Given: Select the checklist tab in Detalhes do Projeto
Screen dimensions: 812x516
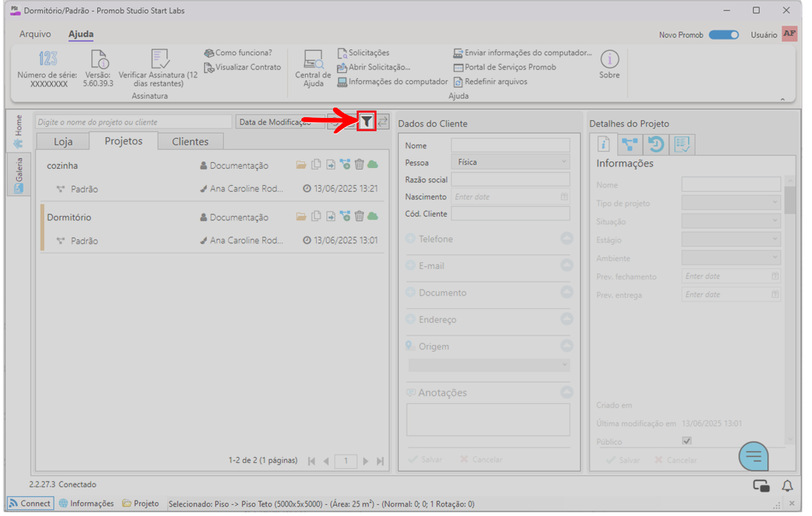Looking at the screenshot, I should (x=682, y=144).
